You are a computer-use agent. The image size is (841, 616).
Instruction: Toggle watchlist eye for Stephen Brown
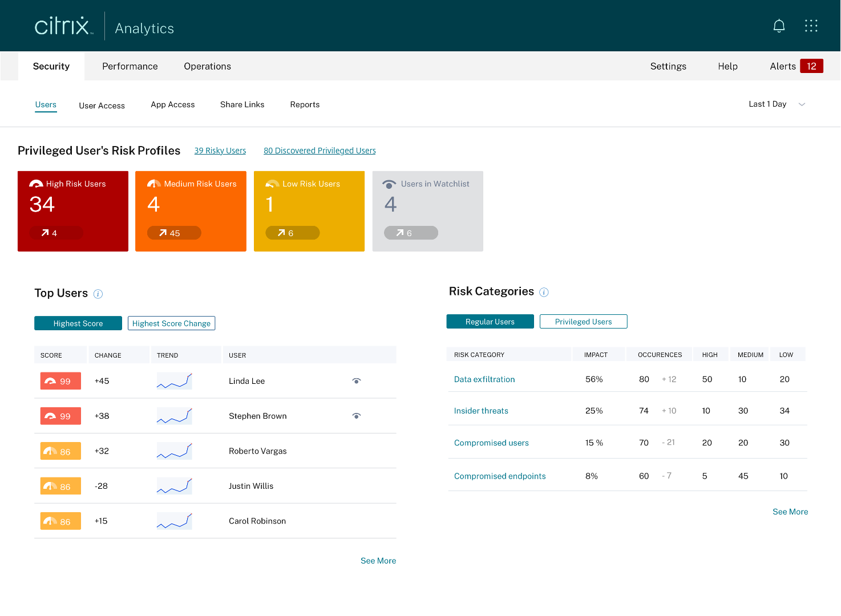pyautogui.click(x=357, y=416)
